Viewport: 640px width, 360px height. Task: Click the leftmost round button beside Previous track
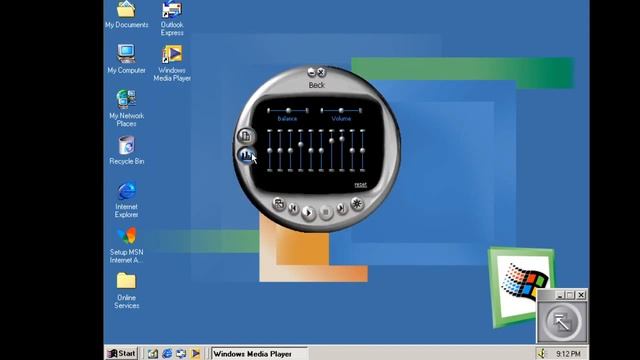click(279, 203)
